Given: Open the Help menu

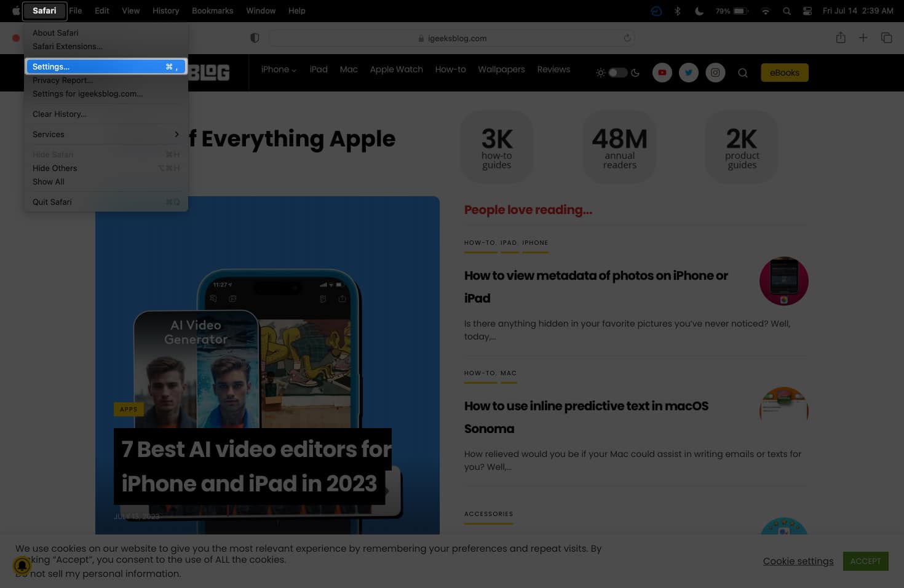Looking at the screenshot, I should pos(297,10).
